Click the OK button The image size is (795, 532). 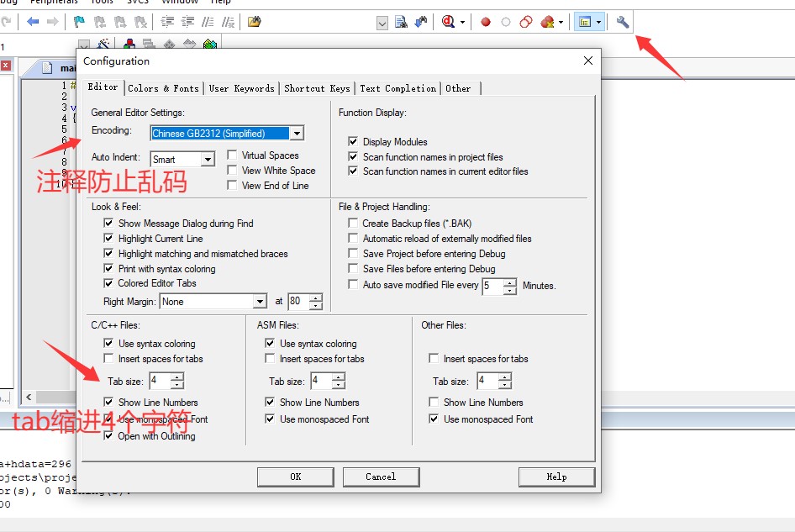point(296,477)
